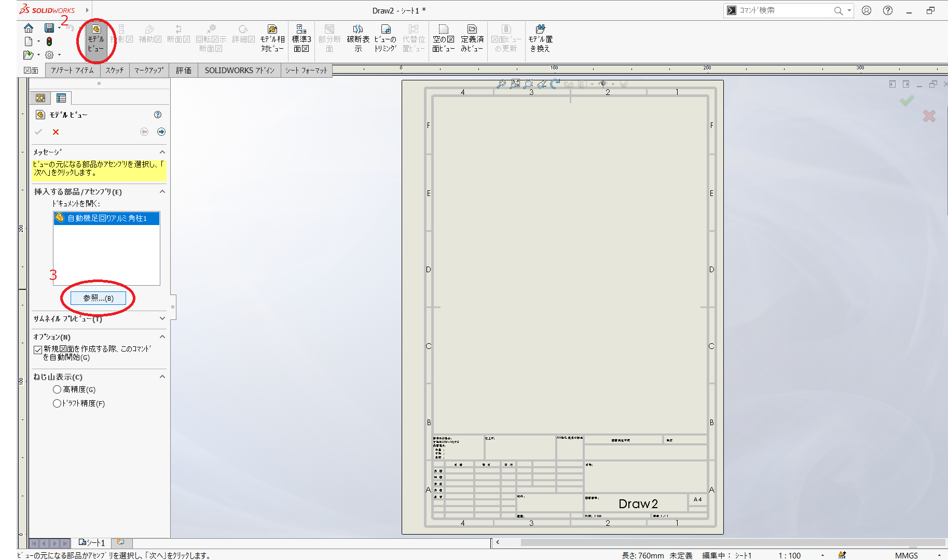Open the user login account icon
Viewport: 948px width, 560px height.
tap(867, 10)
